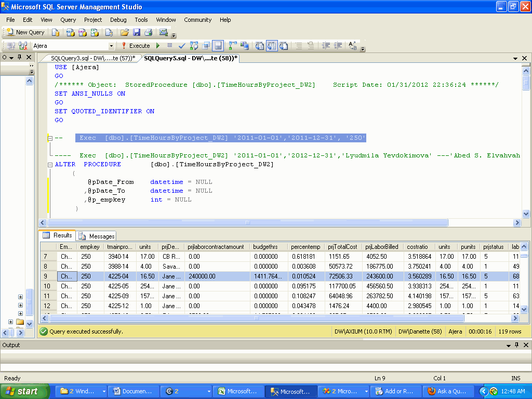Collapse the commented Exec statement block

pos(49,138)
